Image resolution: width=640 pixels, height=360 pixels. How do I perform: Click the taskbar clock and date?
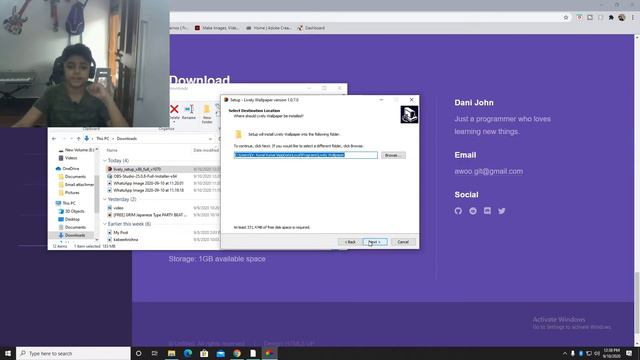(x=611, y=353)
